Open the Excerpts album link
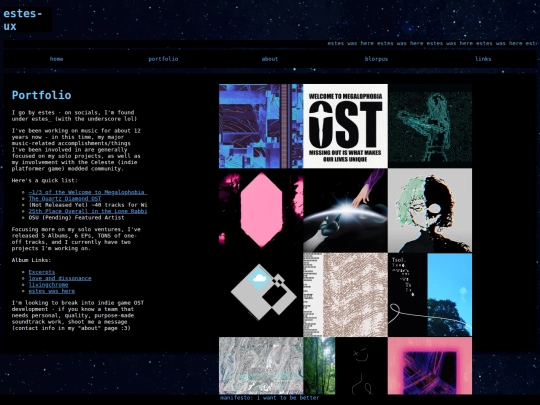This screenshot has width=540, height=405. [42, 272]
